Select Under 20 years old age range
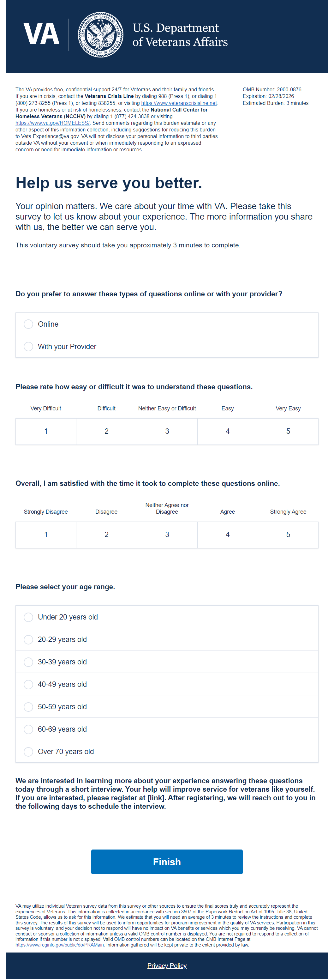This screenshot has width=328, height=980. point(28,617)
